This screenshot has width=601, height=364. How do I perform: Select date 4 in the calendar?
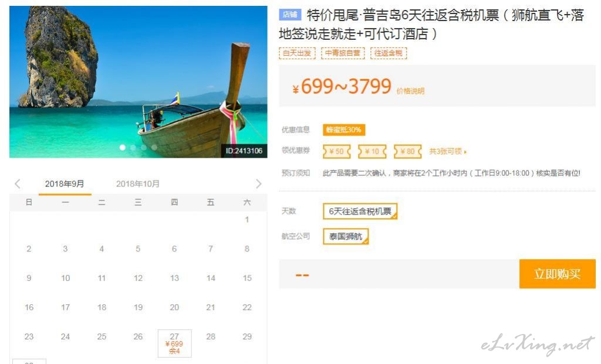(x=102, y=249)
